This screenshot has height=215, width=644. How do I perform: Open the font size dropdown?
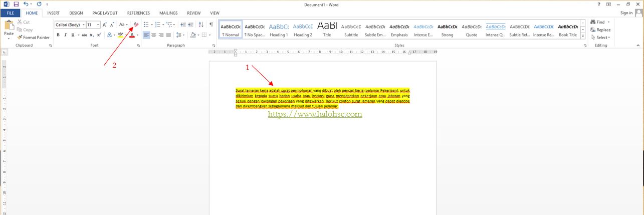tap(98, 25)
